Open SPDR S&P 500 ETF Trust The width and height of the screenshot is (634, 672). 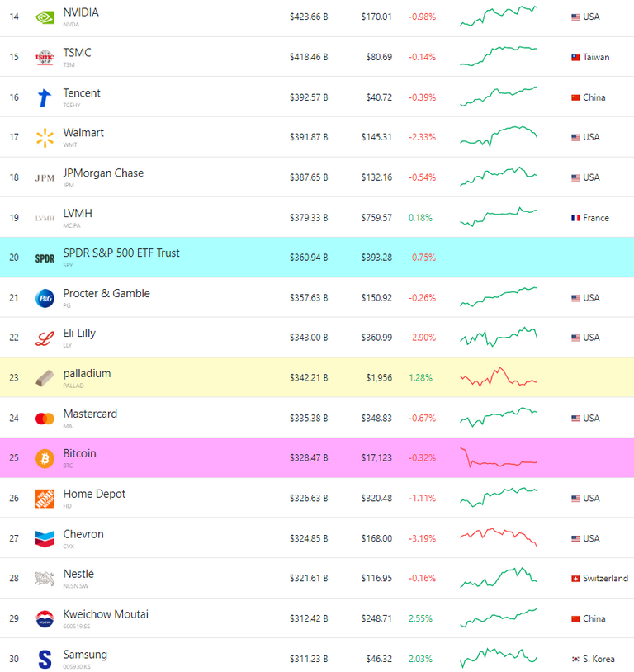[x=121, y=253]
